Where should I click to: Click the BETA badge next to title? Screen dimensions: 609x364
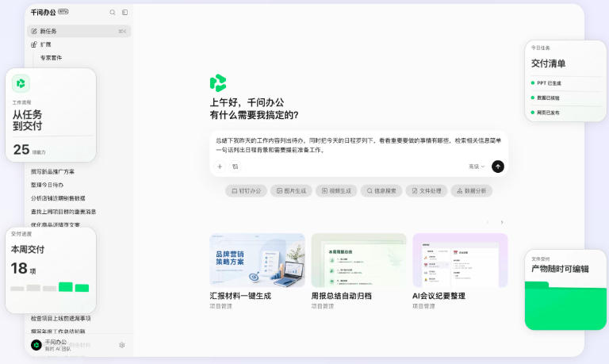pos(63,12)
